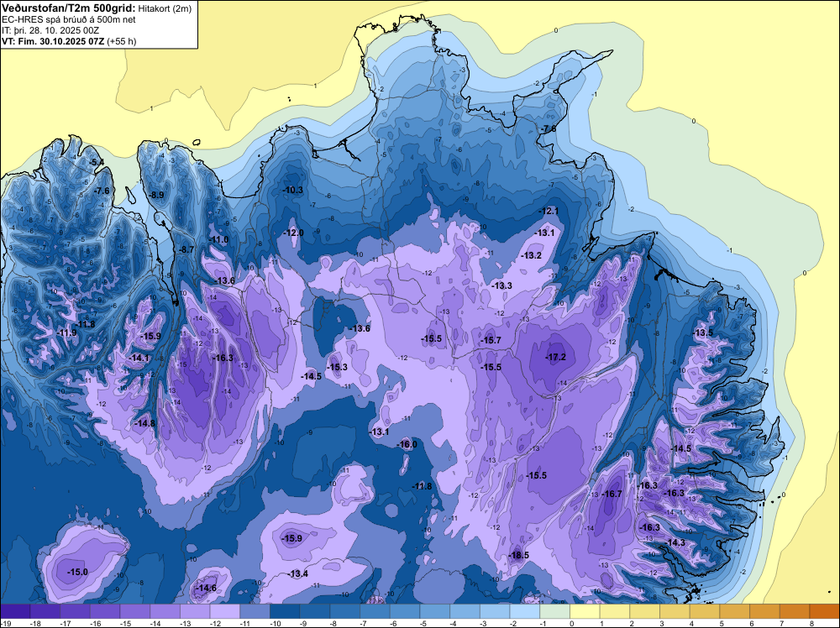This screenshot has height=628, width=840.
Task: Select the -8.7 temperature value
Action: [x=186, y=249]
